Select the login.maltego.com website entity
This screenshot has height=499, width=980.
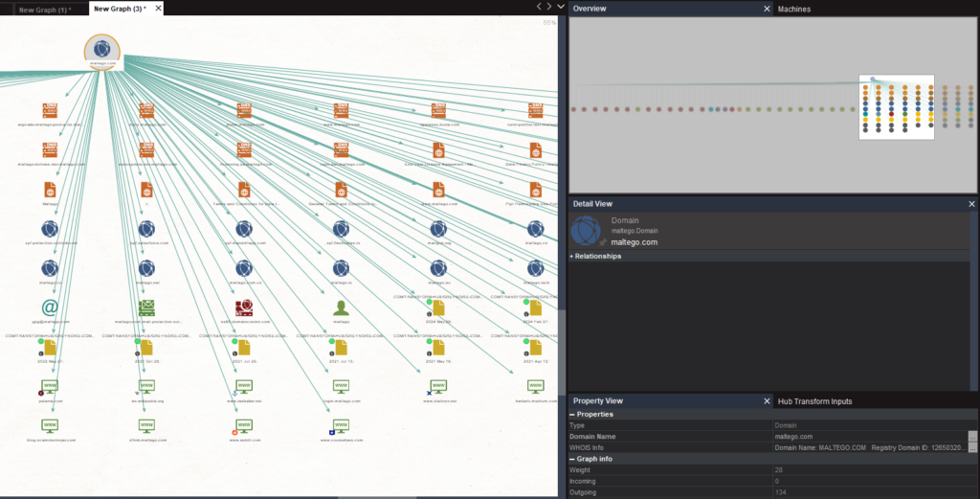coord(342,386)
